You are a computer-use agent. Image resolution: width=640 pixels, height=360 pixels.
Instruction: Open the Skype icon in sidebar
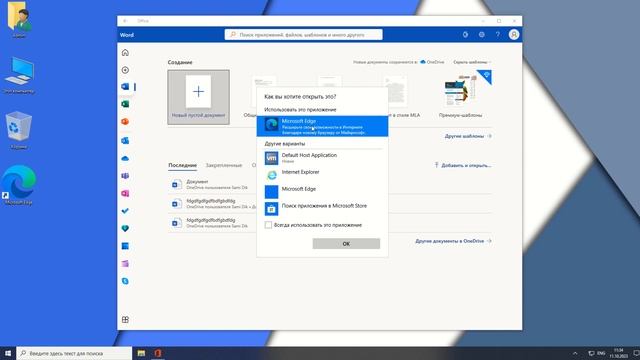[125, 281]
